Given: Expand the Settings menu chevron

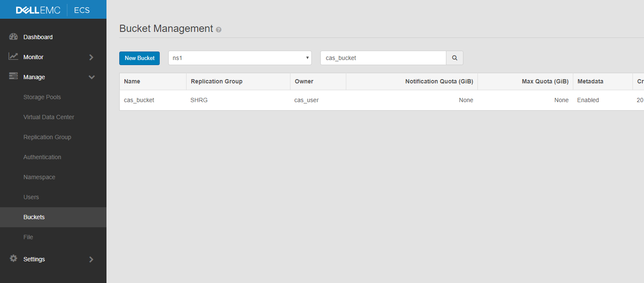Looking at the screenshot, I should pyautogui.click(x=91, y=259).
